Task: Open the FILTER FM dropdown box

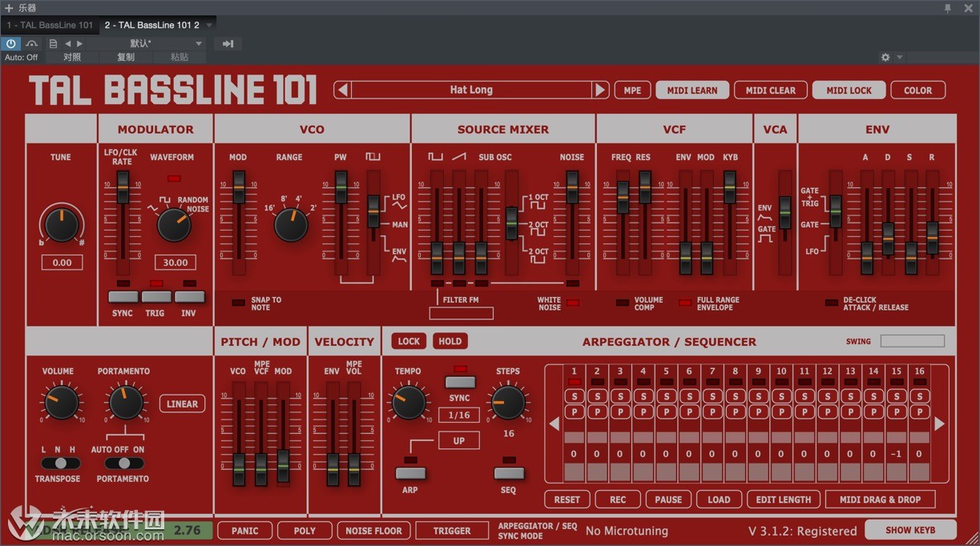Action: click(461, 313)
